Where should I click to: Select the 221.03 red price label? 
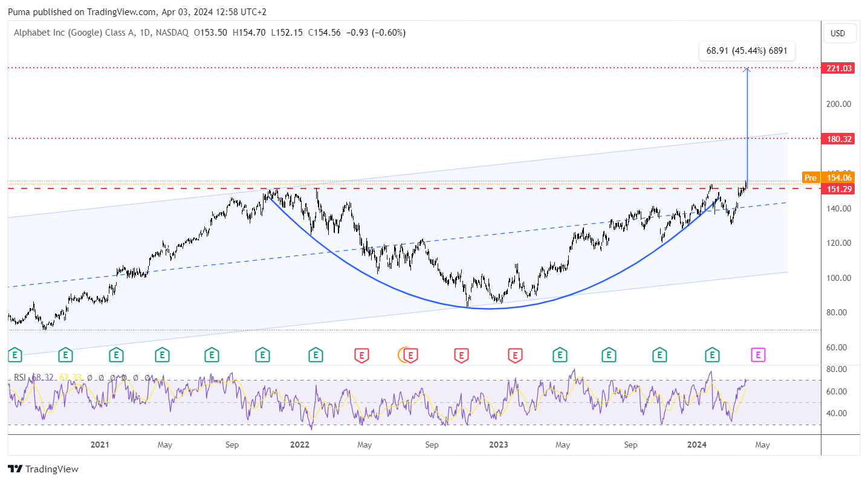coord(838,68)
